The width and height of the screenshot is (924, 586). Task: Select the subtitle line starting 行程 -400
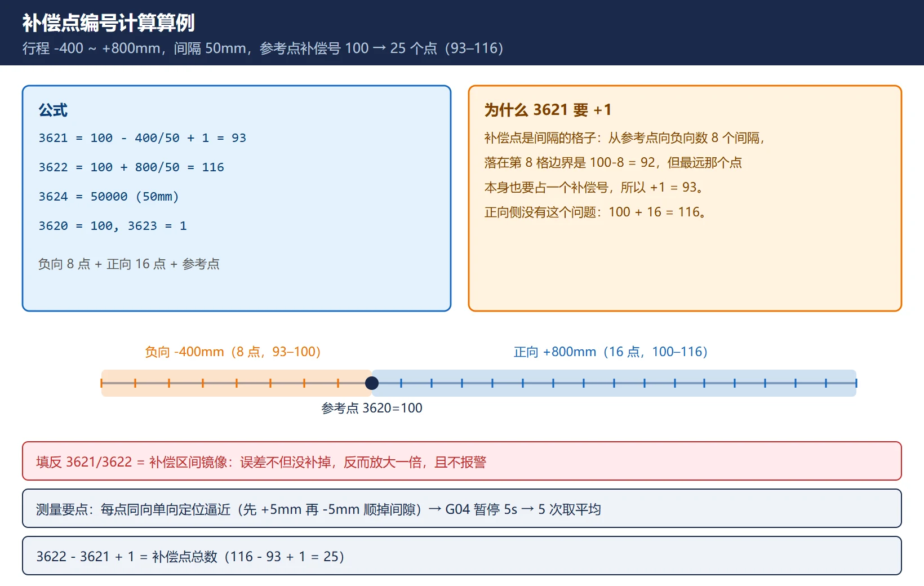(263, 48)
